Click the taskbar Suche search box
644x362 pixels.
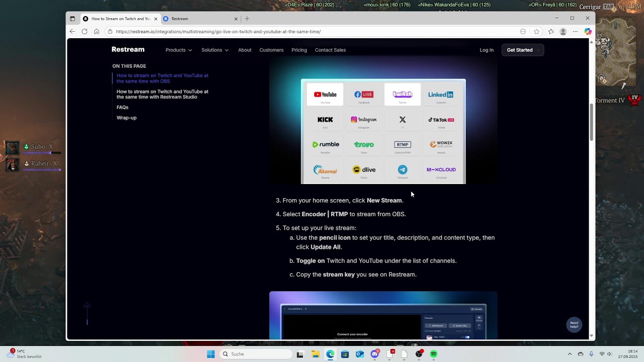[256, 354]
